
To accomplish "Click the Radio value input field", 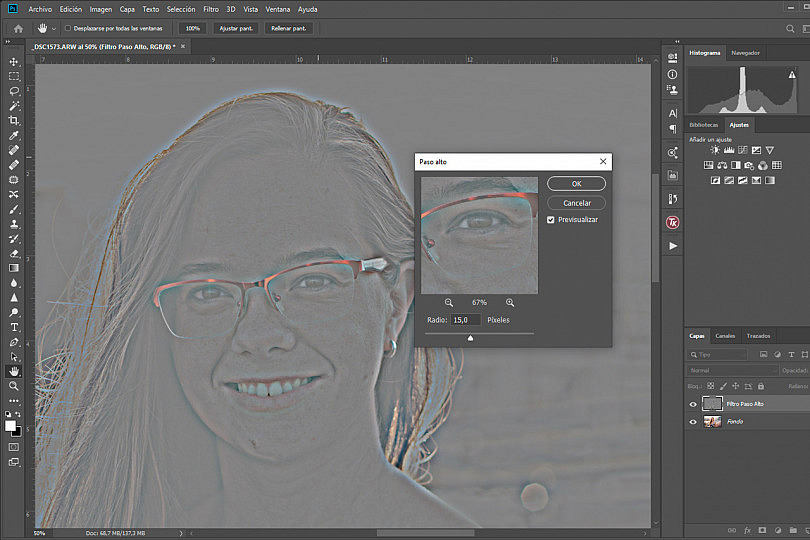I will tap(465, 320).
